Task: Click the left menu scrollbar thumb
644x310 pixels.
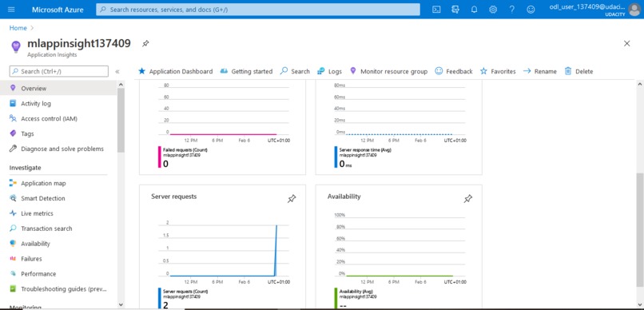Action: click(121, 120)
